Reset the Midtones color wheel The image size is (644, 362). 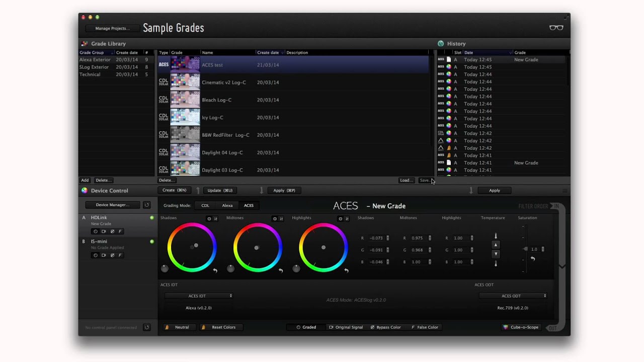pyautogui.click(x=281, y=270)
